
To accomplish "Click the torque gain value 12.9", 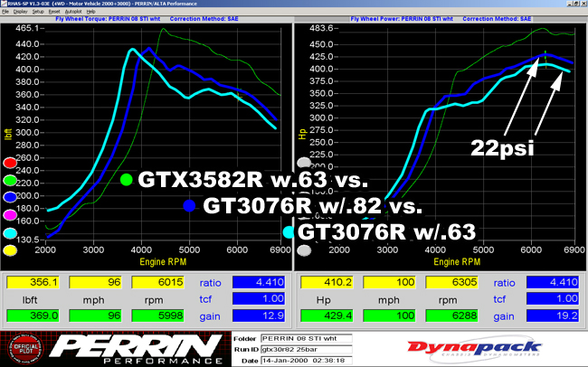I will point(259,315).
